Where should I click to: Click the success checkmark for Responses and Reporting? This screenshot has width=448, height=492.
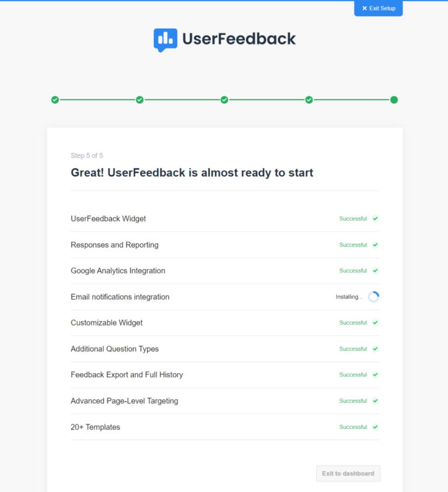pyautogui.click(x=375, y=245)
